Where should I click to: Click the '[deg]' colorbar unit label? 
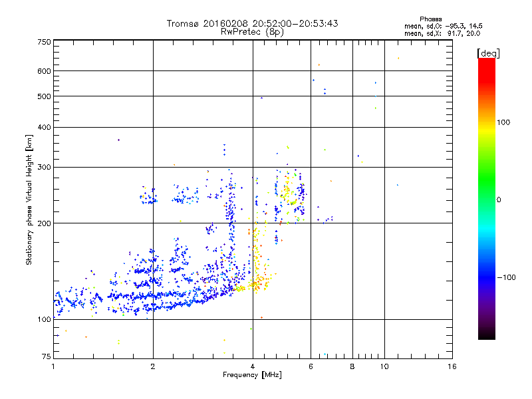click(x=488, y=53)
